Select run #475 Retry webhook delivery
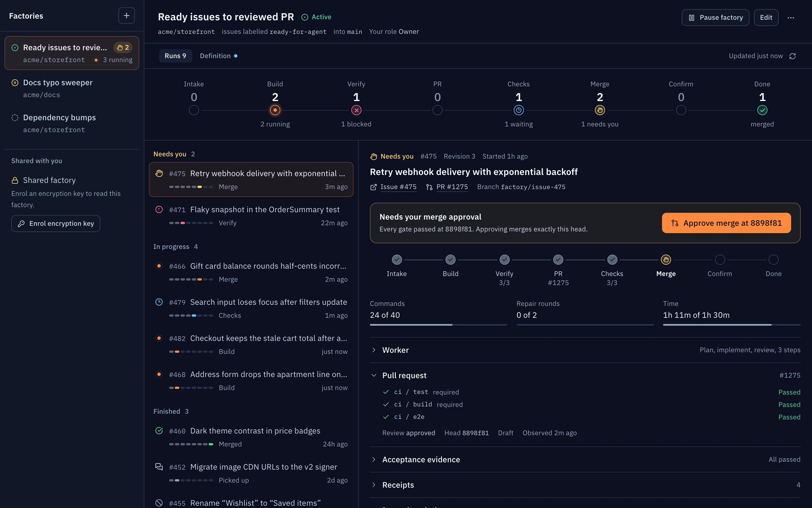The image size is (812, 508). click(x=251, y=180)
